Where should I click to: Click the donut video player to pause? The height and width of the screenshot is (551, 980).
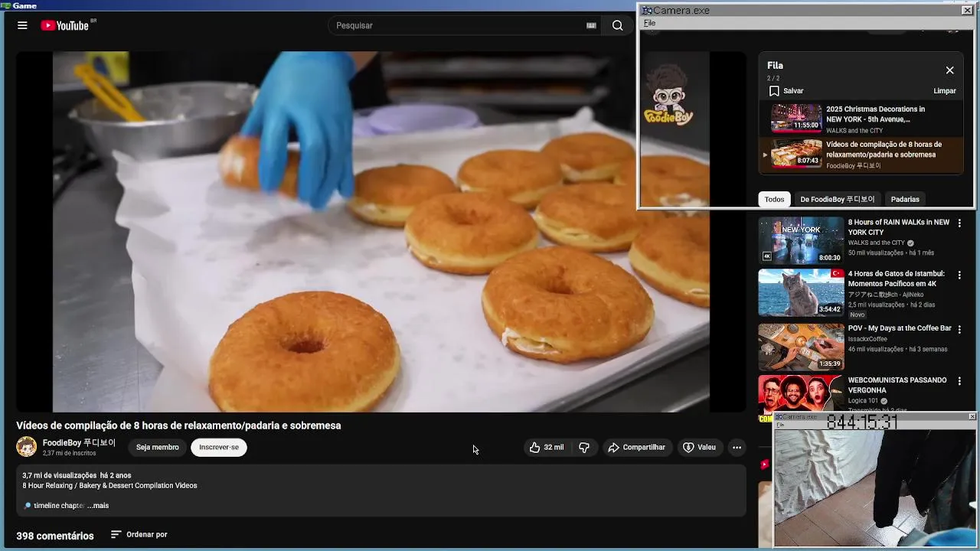381,232
